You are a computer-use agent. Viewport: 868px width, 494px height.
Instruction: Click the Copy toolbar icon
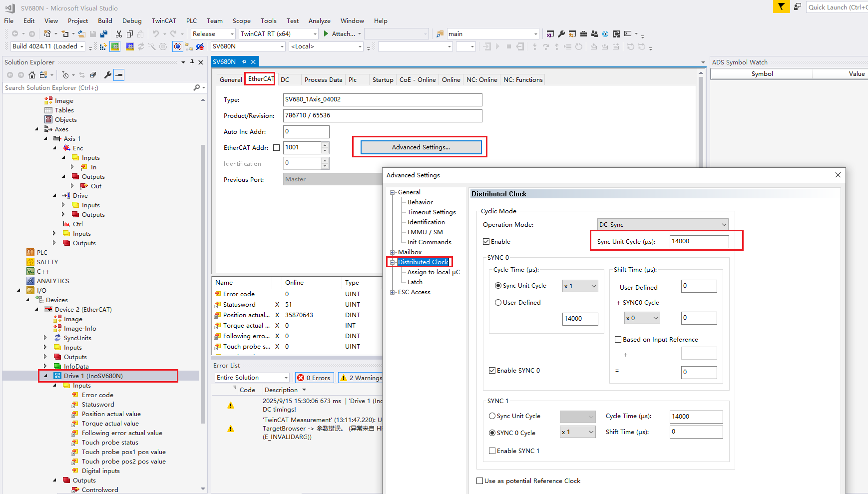pos(130,34)
